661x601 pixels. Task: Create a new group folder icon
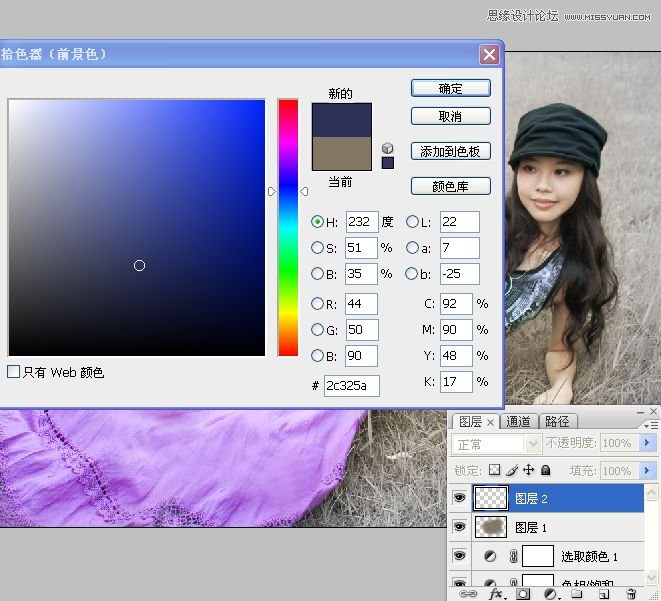[577, 594]
